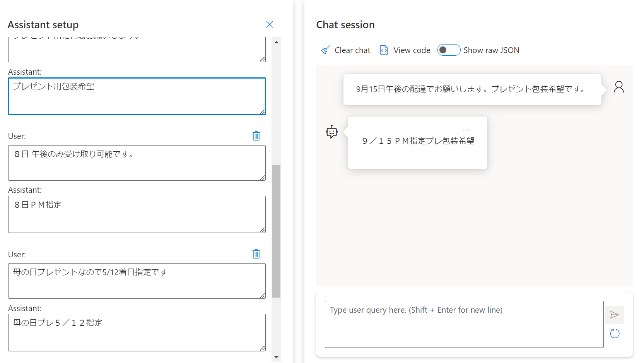
Task: Click the Clear chat label
Action: [x=352, y=50]
